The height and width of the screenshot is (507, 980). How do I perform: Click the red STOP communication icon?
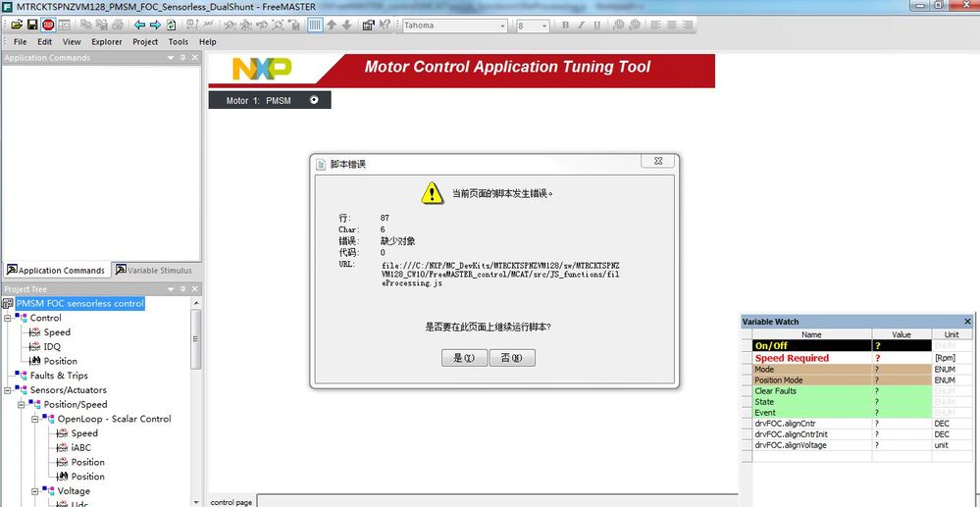coord(48,25)
